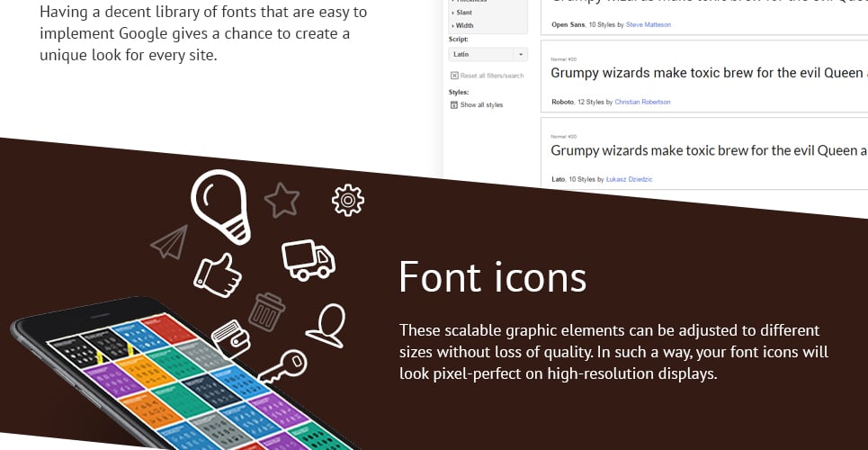Click the paper plane icon
Viewport: 868px width, 450px height.
pyautogui.click(x=169, y=243)
